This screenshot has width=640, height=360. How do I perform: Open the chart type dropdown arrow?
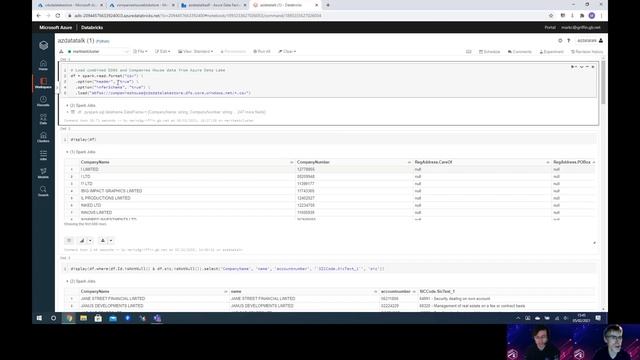click(90, 240)
